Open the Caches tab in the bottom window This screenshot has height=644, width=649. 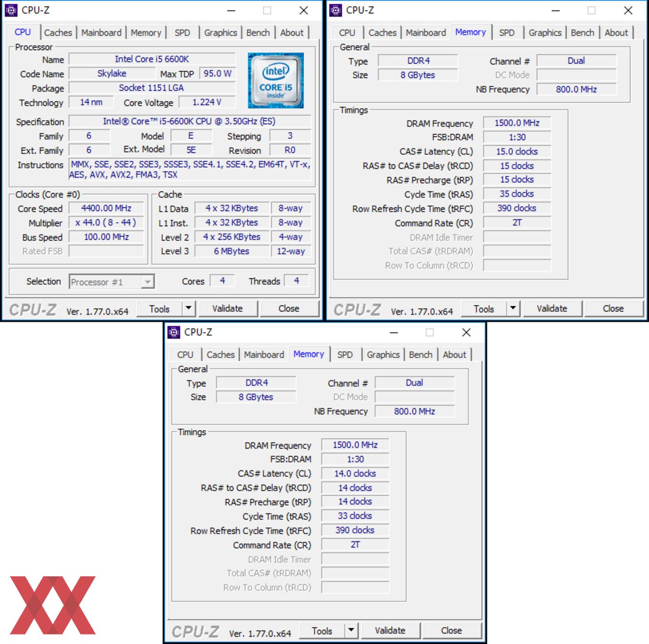(x=220, y=354)
